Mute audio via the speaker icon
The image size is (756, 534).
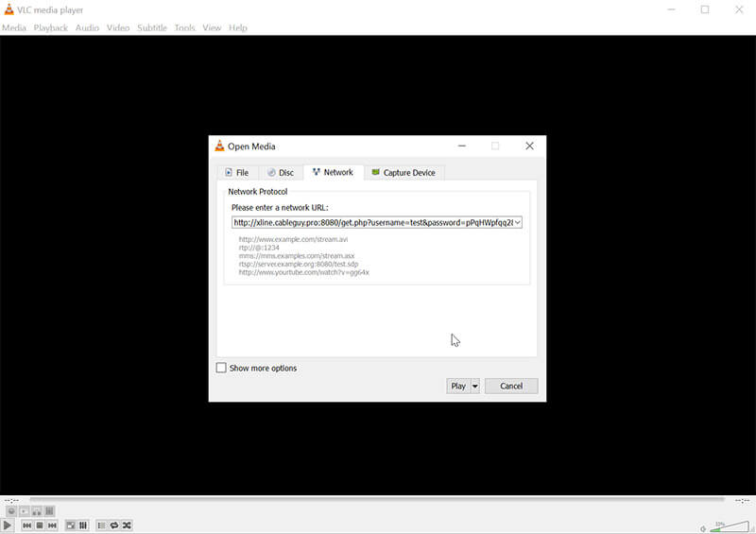[x=703, y=528]
